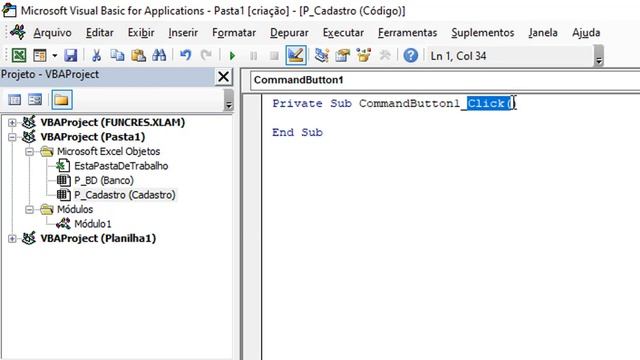640x360 pixels.
Task: Open the Inserir menu
Action: tap(183, 33)
